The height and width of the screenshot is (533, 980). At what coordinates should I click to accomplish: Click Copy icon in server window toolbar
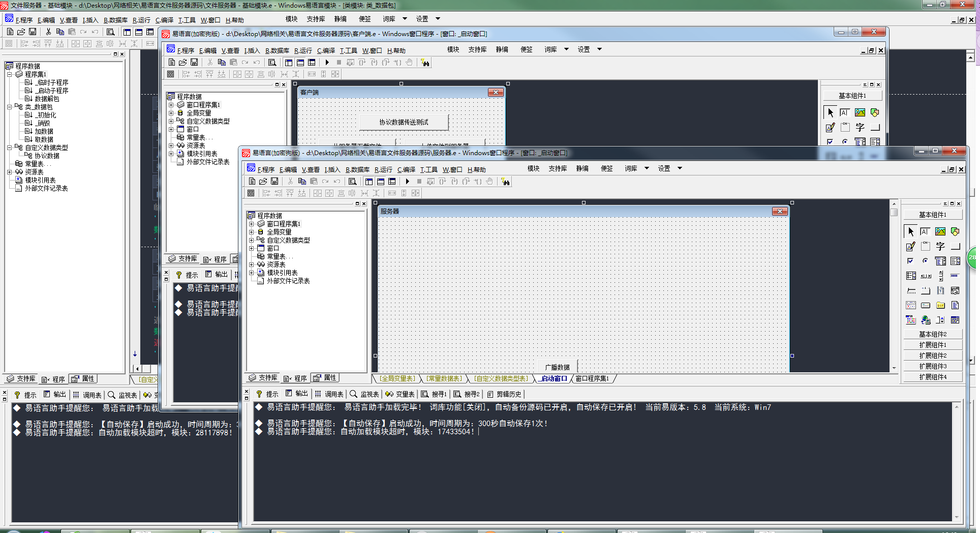click(x=302, y=181)
